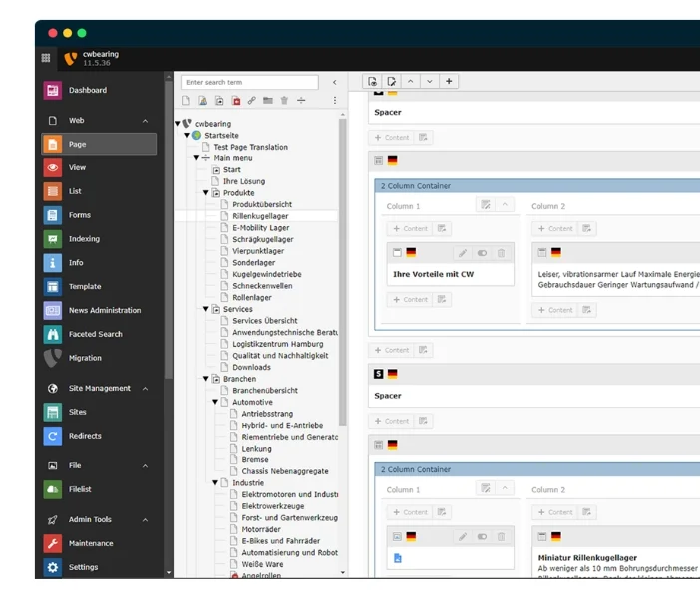
Task: Select 'E-Mobility Lager' page in tree
Action: click(x=262, y=227)
